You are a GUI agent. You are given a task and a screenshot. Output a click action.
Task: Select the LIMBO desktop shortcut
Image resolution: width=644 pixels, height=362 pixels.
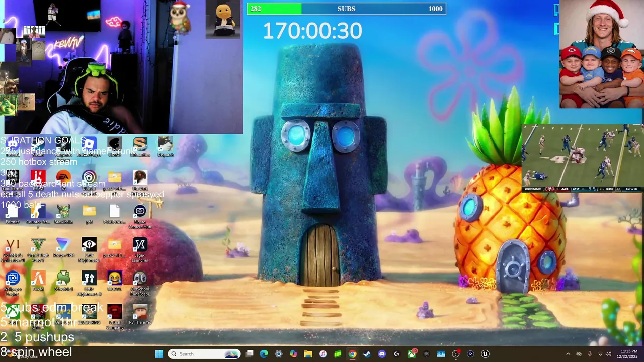click(115, 147)
